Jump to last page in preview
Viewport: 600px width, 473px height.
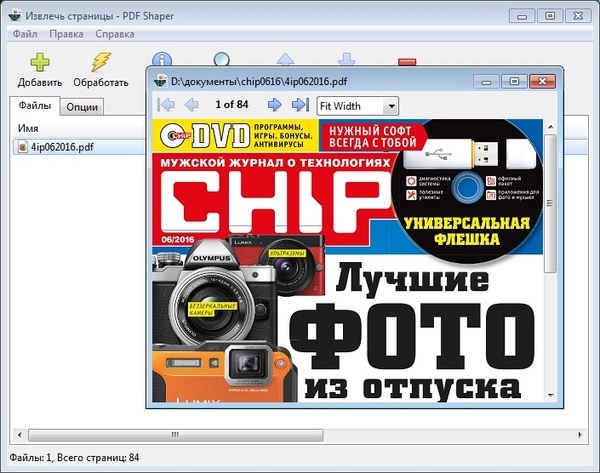coord(300,104)
